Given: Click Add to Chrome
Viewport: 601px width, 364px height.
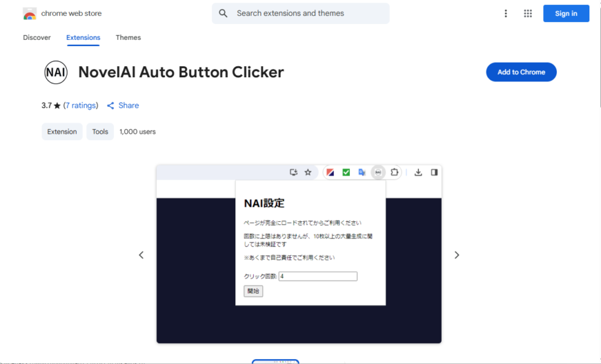Looking at the screenshot, I should 521,72.
